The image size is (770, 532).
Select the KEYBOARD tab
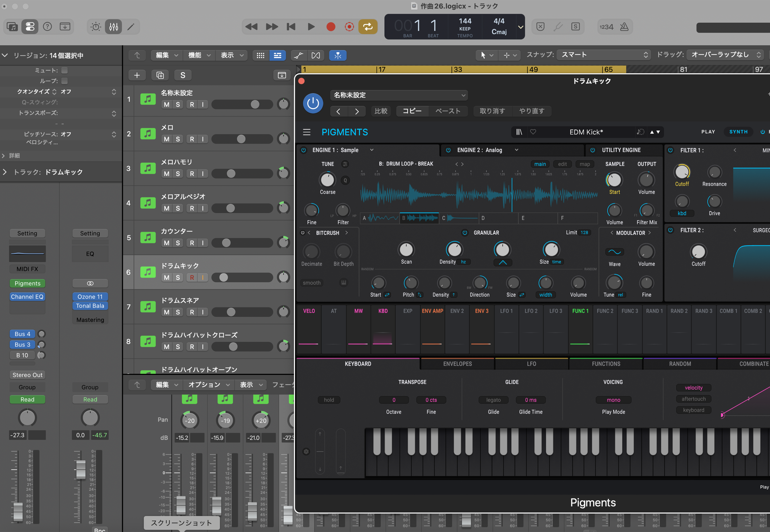coord(358,364)
